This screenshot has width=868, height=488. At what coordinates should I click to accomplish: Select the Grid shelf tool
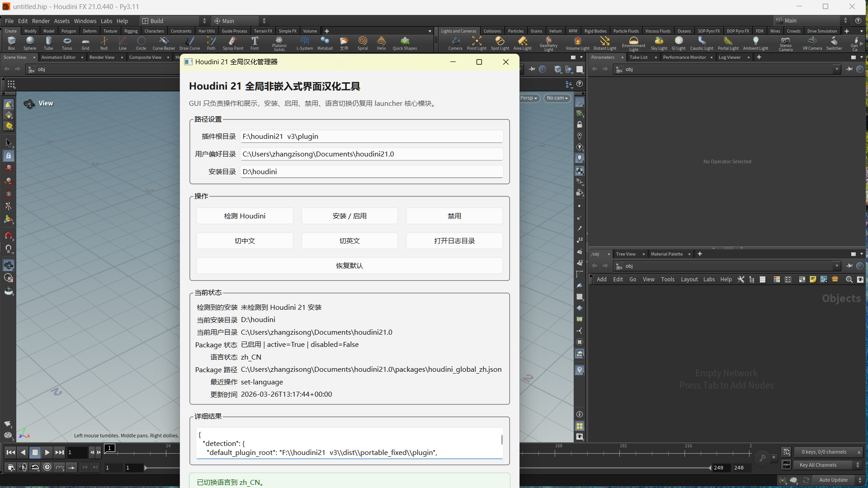[x=85, y=43]
